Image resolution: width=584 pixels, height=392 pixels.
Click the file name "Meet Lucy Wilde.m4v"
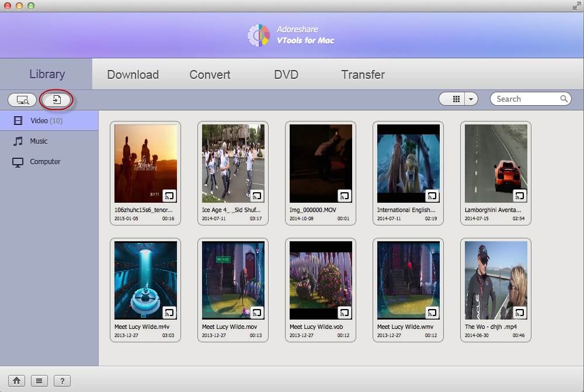click(x=142, y=327)
